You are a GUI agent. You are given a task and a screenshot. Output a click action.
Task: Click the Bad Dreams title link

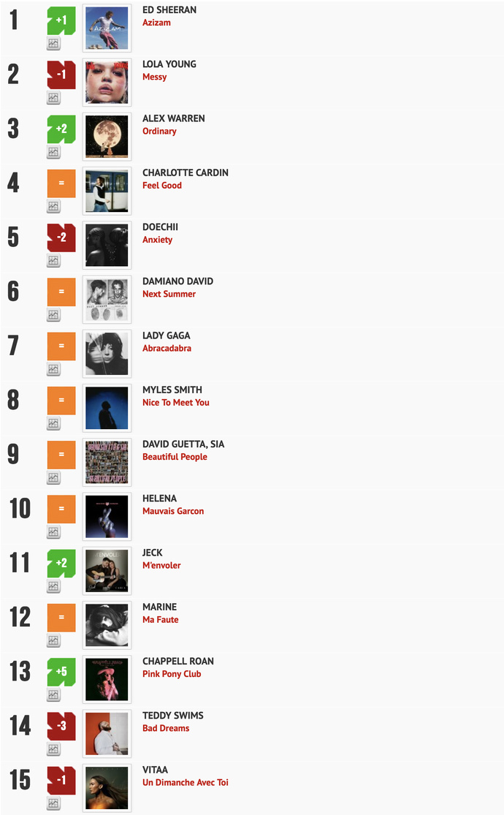tap(166, 728)
